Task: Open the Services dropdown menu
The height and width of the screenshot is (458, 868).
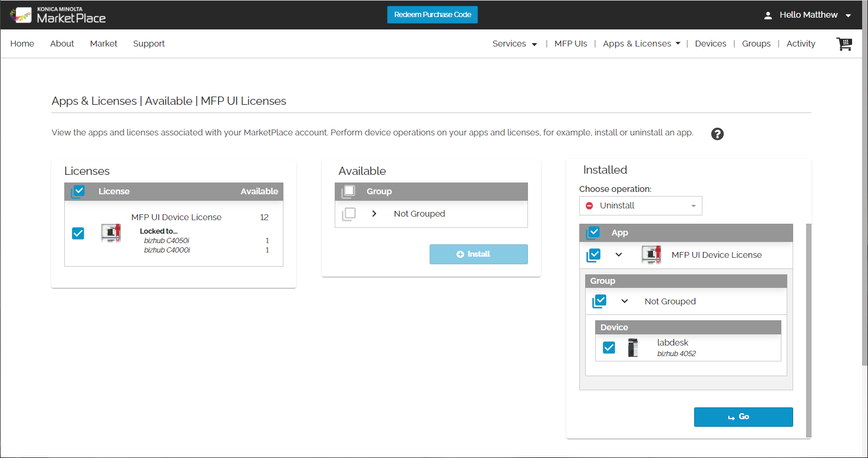Action: tap(514, 44)
